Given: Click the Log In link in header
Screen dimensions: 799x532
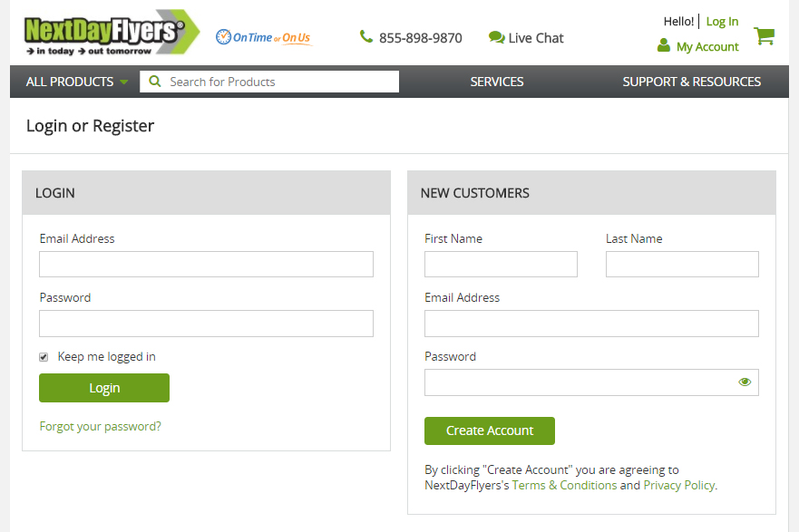Looking at the screenshot, I should click(x=722, y=22).
